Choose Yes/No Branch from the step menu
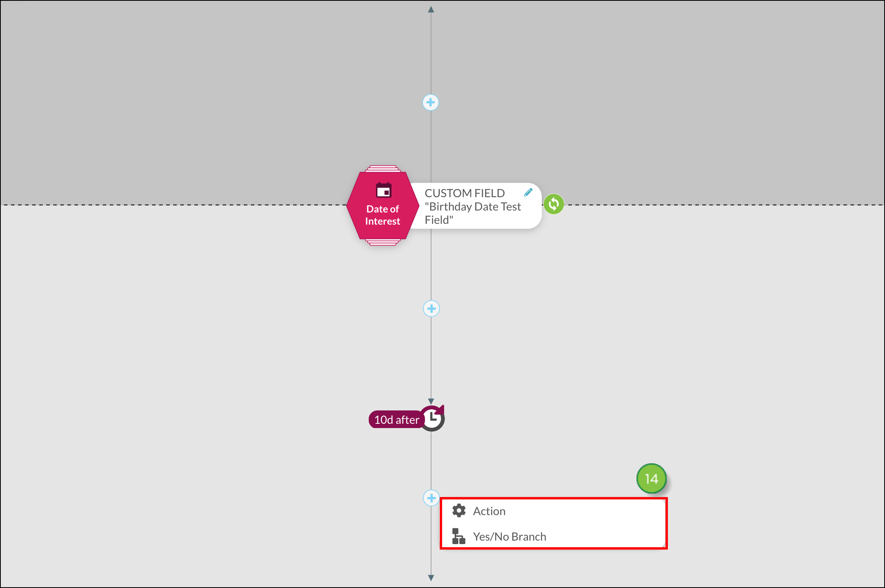This screenshot has width=885, height=588. pyautogui.click(x=510, y=536)
